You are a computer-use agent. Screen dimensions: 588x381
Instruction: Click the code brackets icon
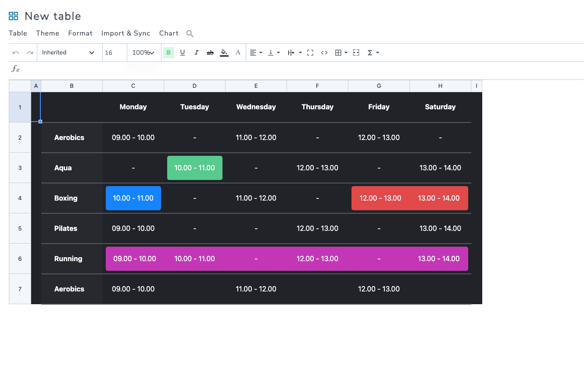pyautogui.click(x=324, y=53)
